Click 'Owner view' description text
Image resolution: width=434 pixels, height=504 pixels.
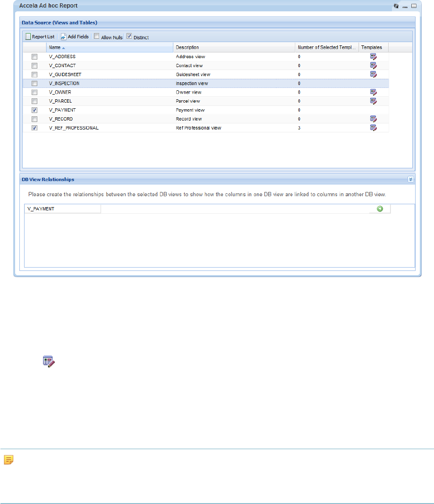pos(188,92)
